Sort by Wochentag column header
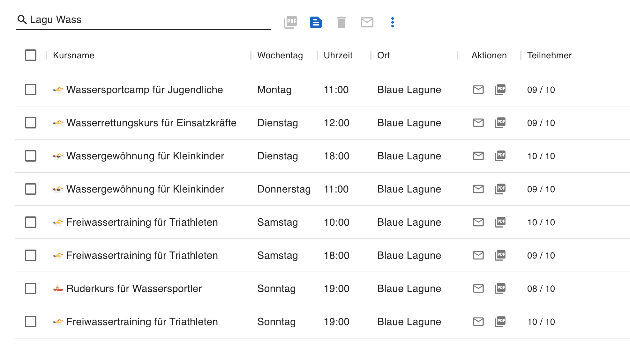The image size is (630, 364). point(280,55)
